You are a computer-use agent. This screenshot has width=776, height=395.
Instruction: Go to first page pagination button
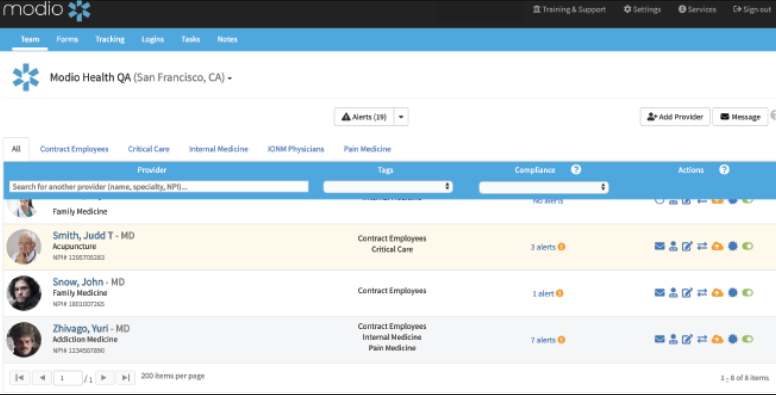click(x=20, y=378)
